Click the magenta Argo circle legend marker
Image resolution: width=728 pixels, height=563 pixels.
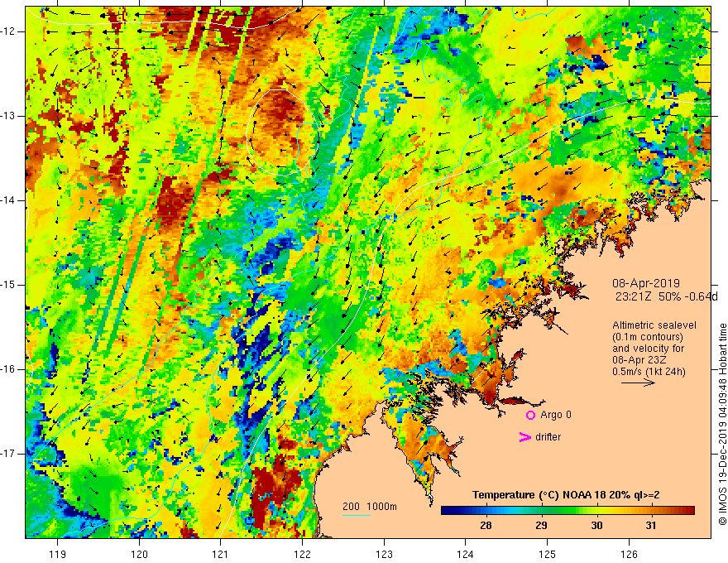(530, 416)
